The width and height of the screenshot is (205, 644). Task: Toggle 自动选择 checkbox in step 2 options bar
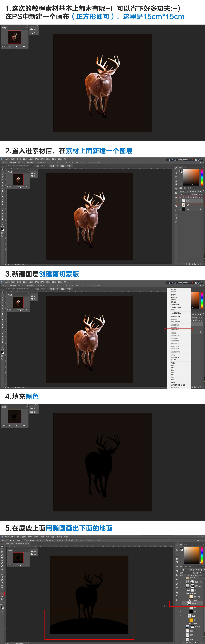[x=8, y=163]
